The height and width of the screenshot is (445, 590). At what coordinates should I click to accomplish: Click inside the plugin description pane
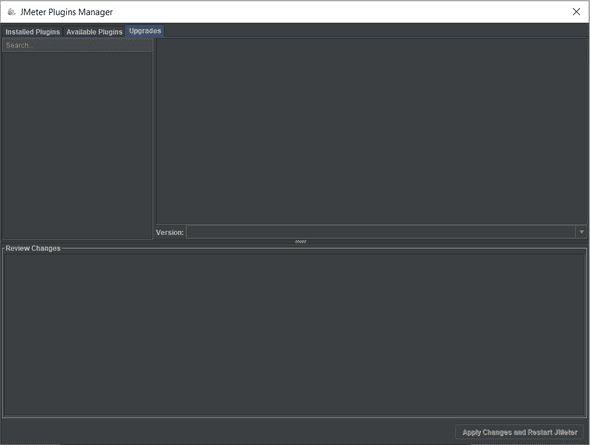coord(371,131)
